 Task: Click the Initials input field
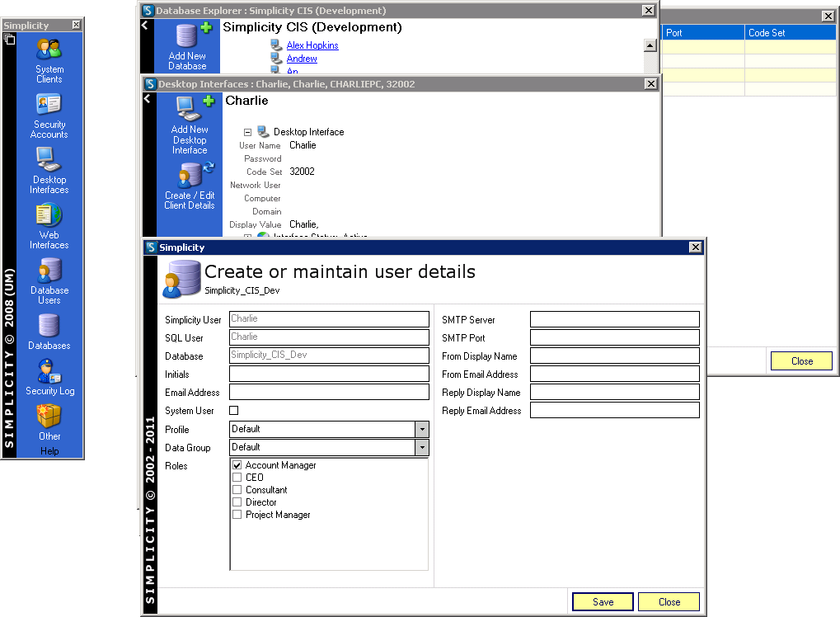coord(329,374)
